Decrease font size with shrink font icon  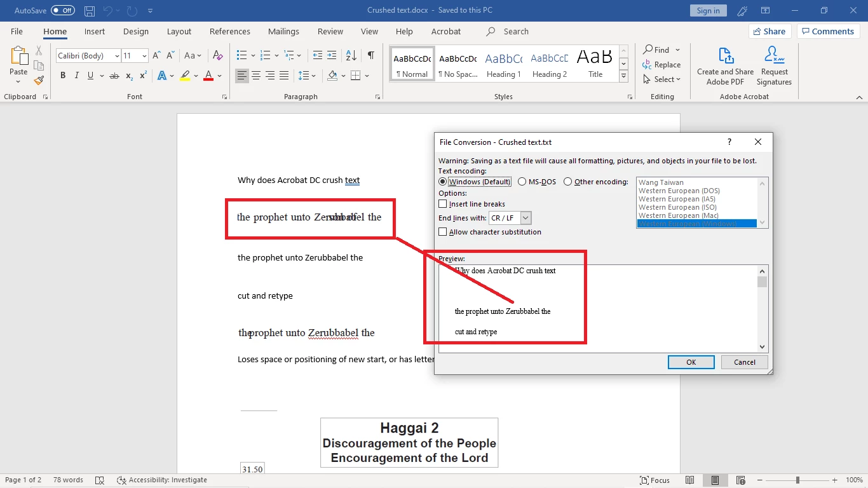pos(170,56)
